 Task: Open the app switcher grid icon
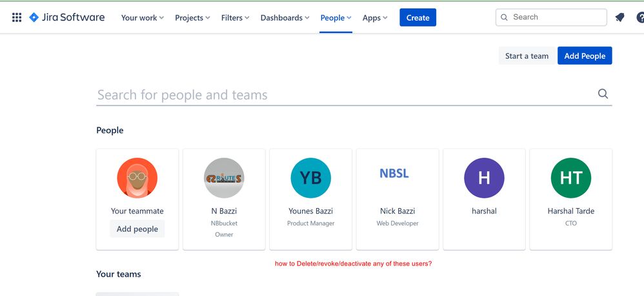tap(17, 17)
